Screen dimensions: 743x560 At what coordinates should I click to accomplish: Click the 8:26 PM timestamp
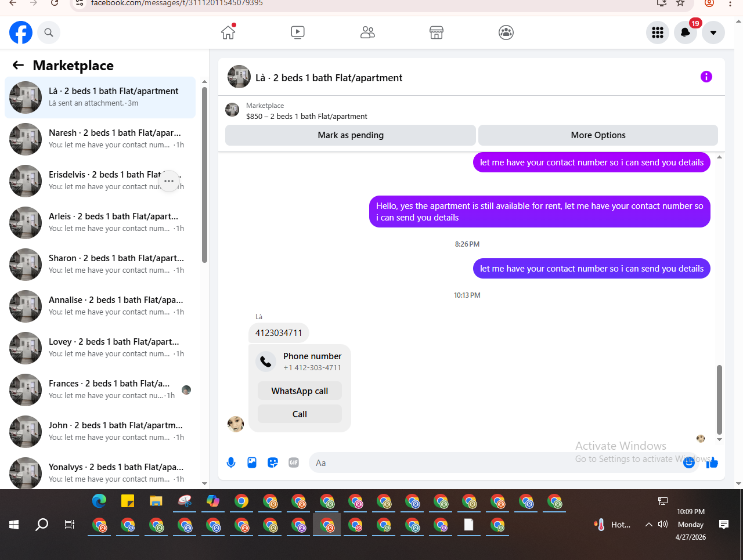pyautogui.click(x=467, y=244)
